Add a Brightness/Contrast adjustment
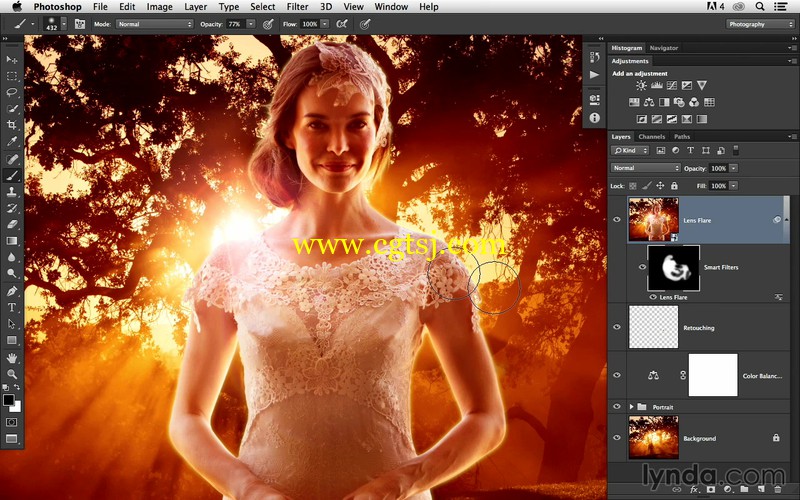800x500 pixels. (641, 86)
